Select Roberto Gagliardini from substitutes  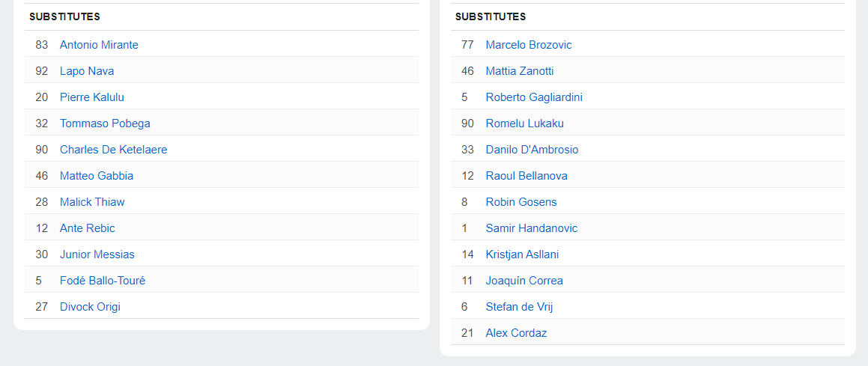[534, 97]
